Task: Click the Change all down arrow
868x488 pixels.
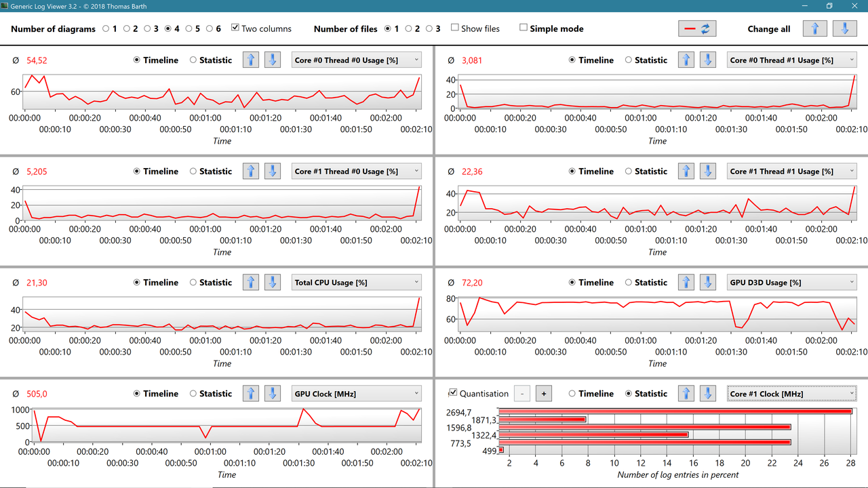Action: [845, 28]
